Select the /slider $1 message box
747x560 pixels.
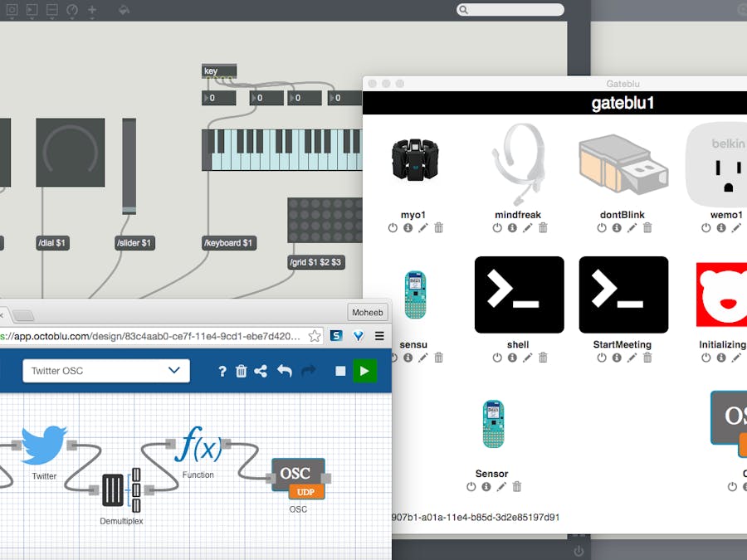click(x=134, y=243)
